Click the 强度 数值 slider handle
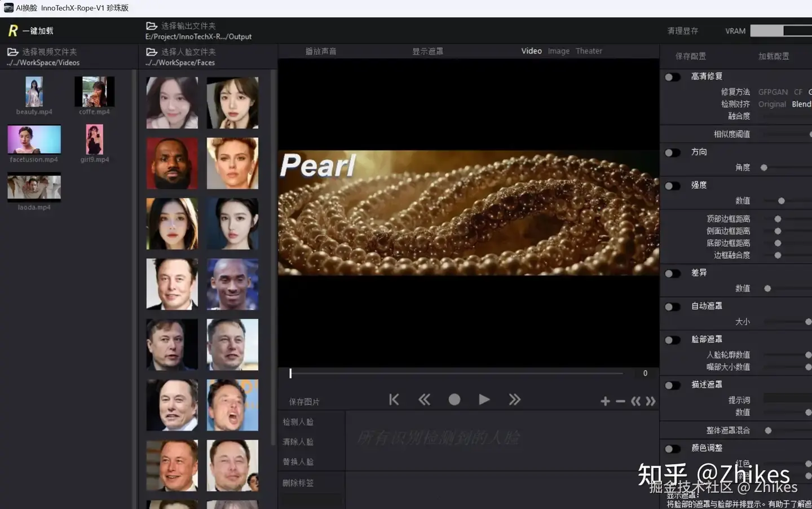 pyautogui.click(x=781, y=201)
